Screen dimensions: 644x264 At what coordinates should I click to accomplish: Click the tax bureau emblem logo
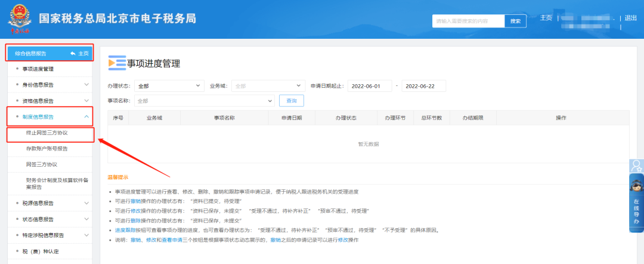(x=20, y=19)
